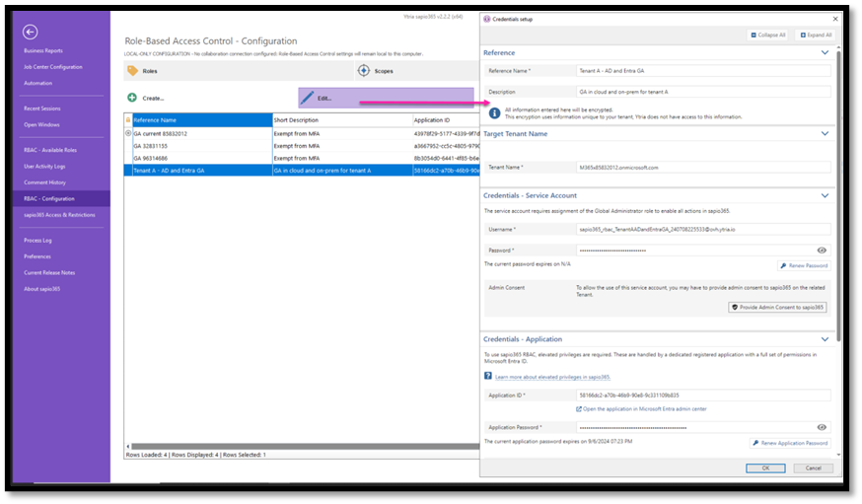This screenshot has width=862, height=504.
Task: Open Comment History
Action: (44, 182)
